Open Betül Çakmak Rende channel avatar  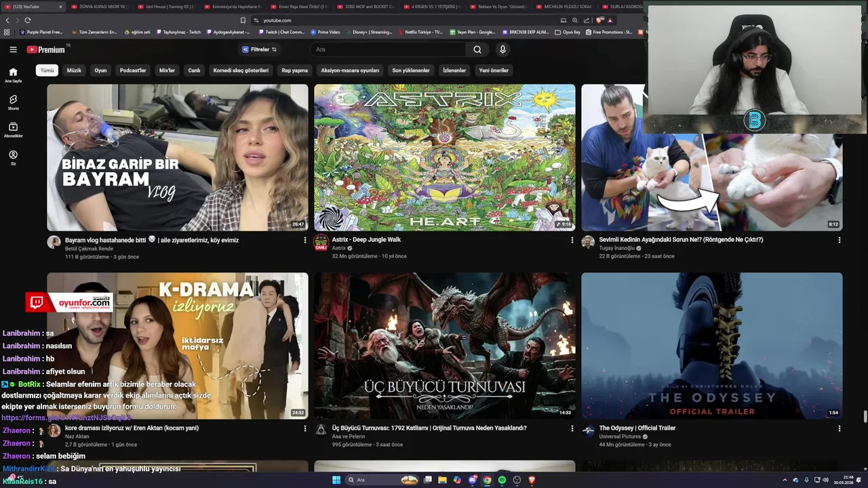click(x=54, y=243)
